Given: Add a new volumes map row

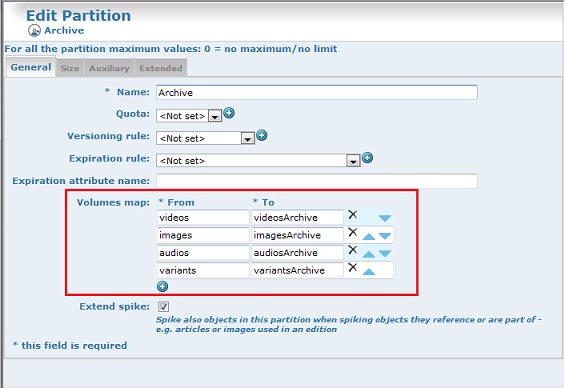Looking at the screenshot, I should click(x=163, y=286).
